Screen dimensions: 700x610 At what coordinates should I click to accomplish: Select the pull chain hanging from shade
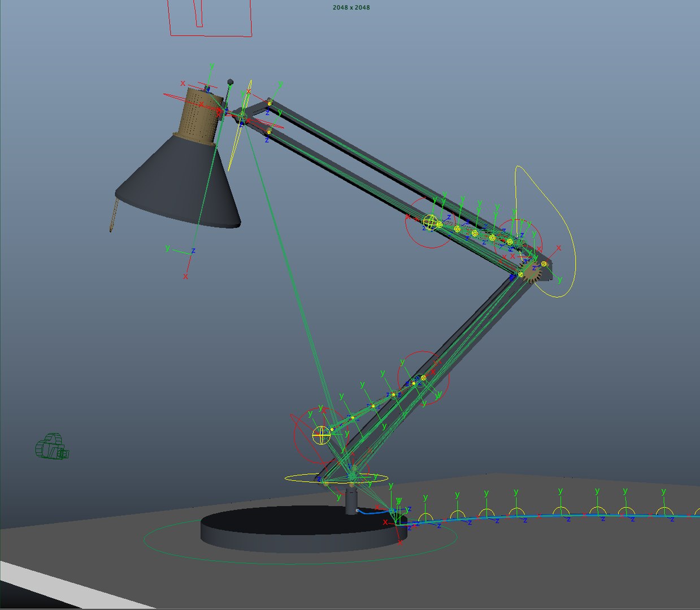(x=114, y=215)
